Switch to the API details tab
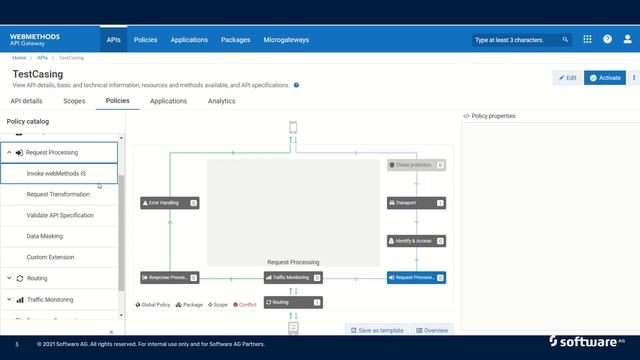Viewport: 640px width, 360px height. pos(26,101)
